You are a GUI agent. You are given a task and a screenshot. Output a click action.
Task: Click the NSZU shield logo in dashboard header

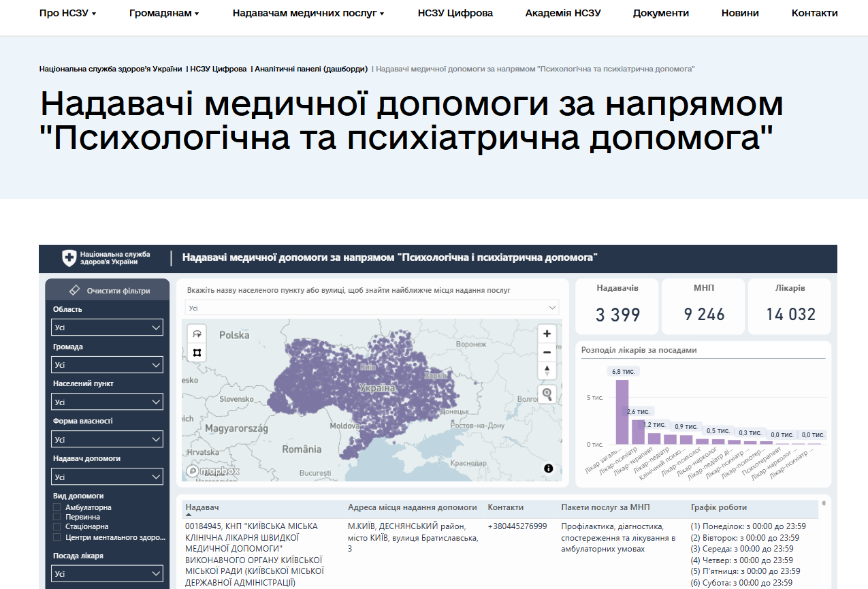69,258
